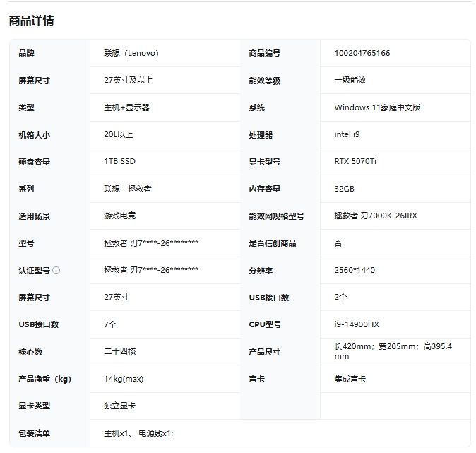The image size is (476, 453).
Task: Select the 系统 label
Action: pyautogui.click(x=257, y=107)
